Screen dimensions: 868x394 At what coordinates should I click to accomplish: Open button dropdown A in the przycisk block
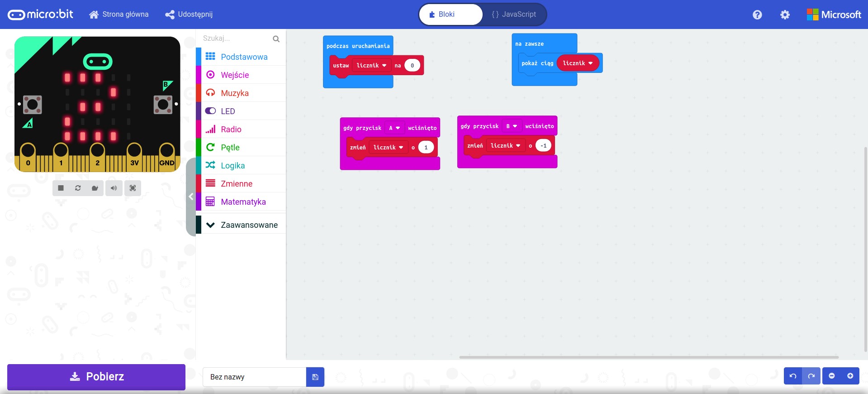pyautogui.click(x=394, y=128)
